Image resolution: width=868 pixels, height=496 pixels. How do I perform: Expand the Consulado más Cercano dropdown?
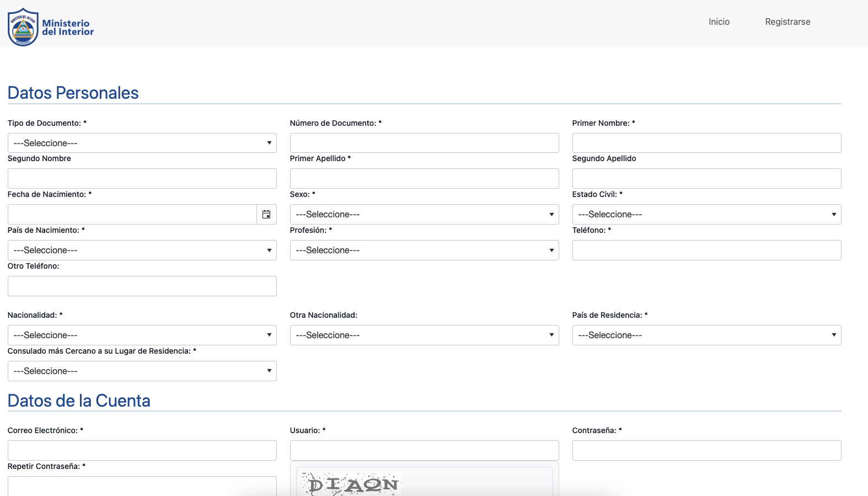[x=142, y=371]
